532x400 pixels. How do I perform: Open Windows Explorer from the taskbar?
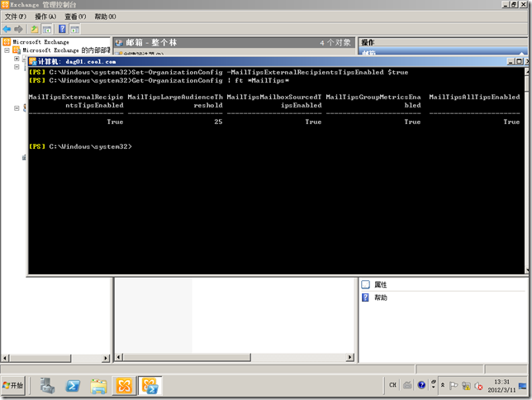tap(99, 385)
